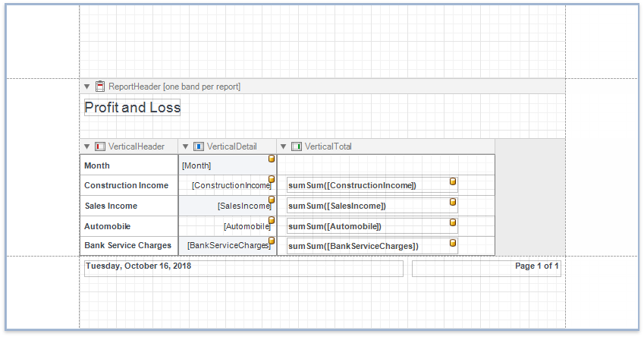Click the database icon on sumSum([BankServiceCharges]) cell

[x=453, y=243]
